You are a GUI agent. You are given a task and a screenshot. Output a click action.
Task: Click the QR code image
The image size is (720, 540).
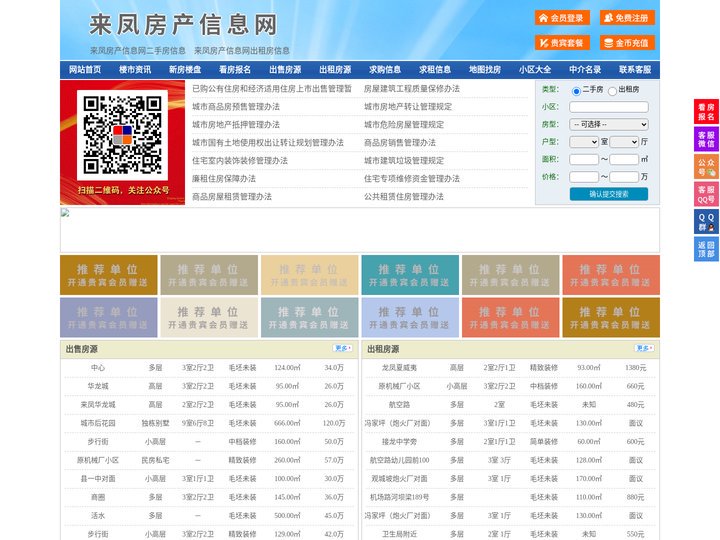(x=122, y=135)
